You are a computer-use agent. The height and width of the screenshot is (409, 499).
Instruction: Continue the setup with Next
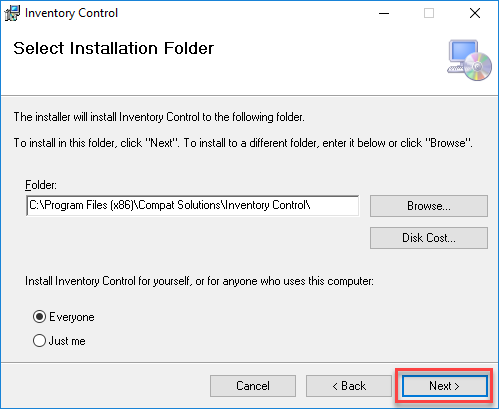[444, 386]
